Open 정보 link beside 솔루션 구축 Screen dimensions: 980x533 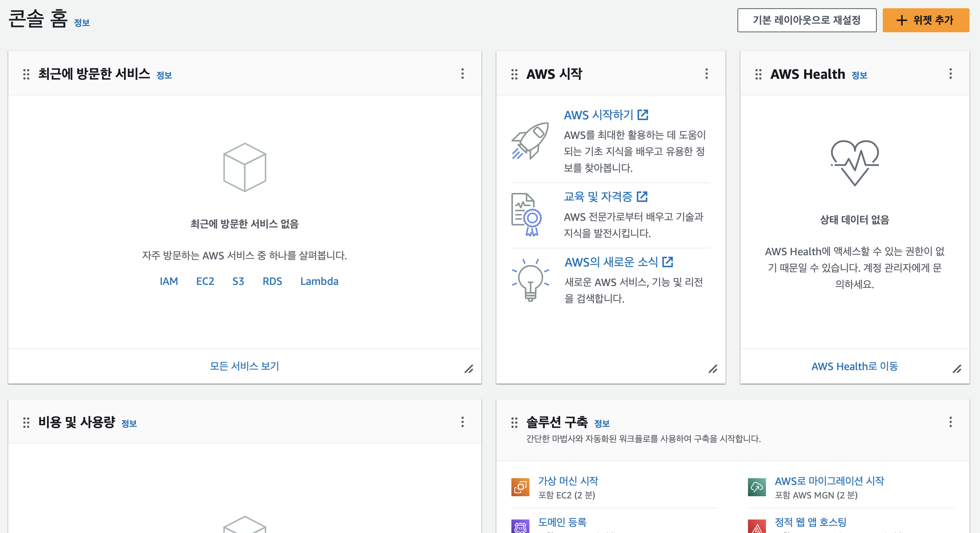click(x=602, y=423)
